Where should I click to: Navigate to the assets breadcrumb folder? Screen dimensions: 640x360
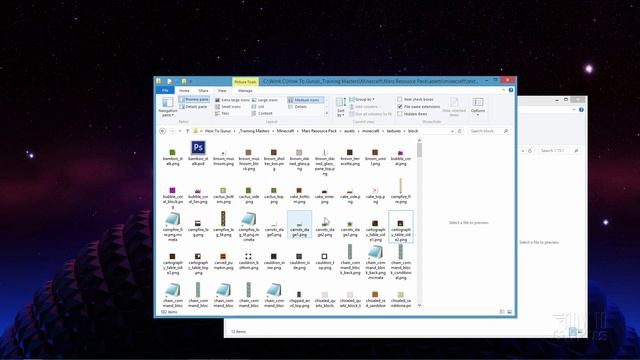[x=349, y=131]
